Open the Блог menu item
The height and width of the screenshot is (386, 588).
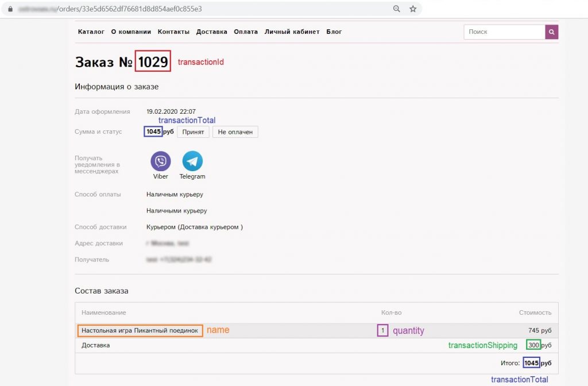pyautogui.click(x=334, y=32)
